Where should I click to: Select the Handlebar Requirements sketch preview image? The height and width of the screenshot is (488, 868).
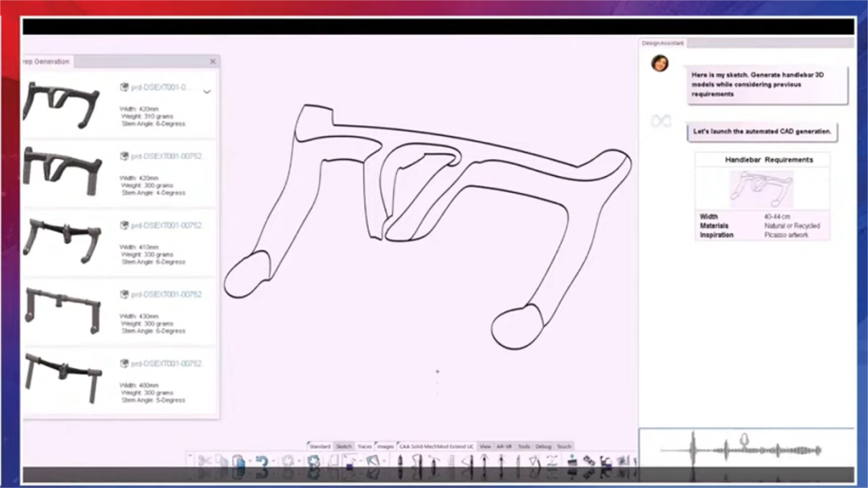click(760, 189)
